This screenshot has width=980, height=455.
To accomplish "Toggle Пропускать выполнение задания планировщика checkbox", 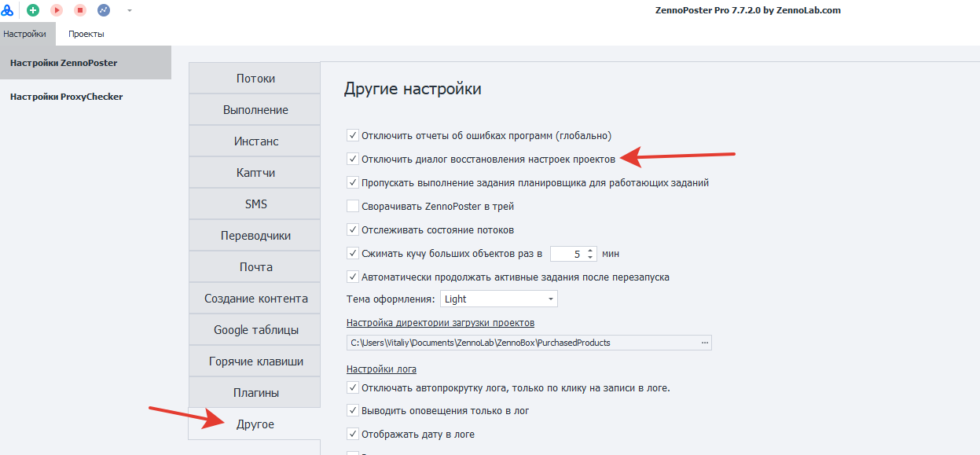I will click(x=353, y=182).
